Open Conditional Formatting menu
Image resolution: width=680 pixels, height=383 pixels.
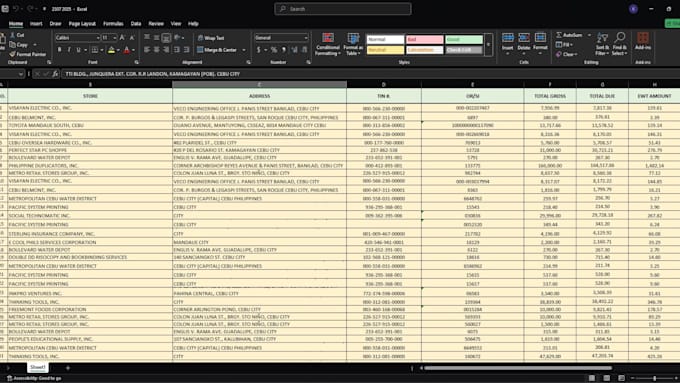[328, 44]
